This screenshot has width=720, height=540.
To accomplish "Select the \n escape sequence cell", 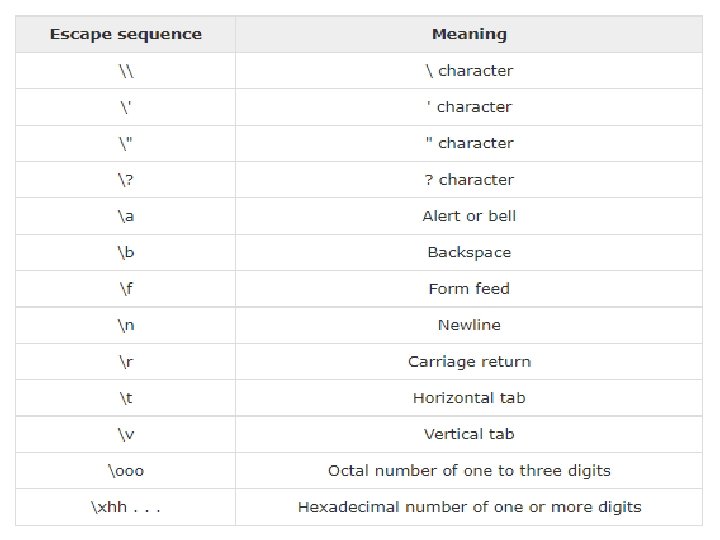I will pyautogui.click(x=126, y=325).
